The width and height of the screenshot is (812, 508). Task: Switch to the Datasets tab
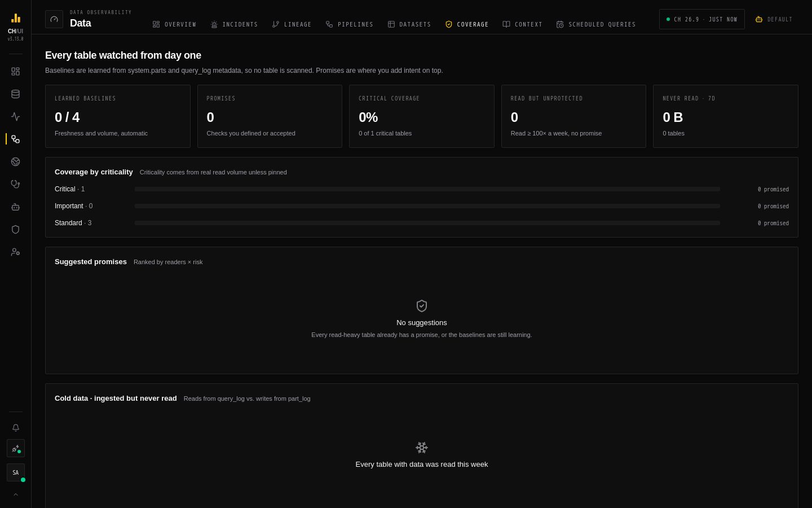[409, 24]
